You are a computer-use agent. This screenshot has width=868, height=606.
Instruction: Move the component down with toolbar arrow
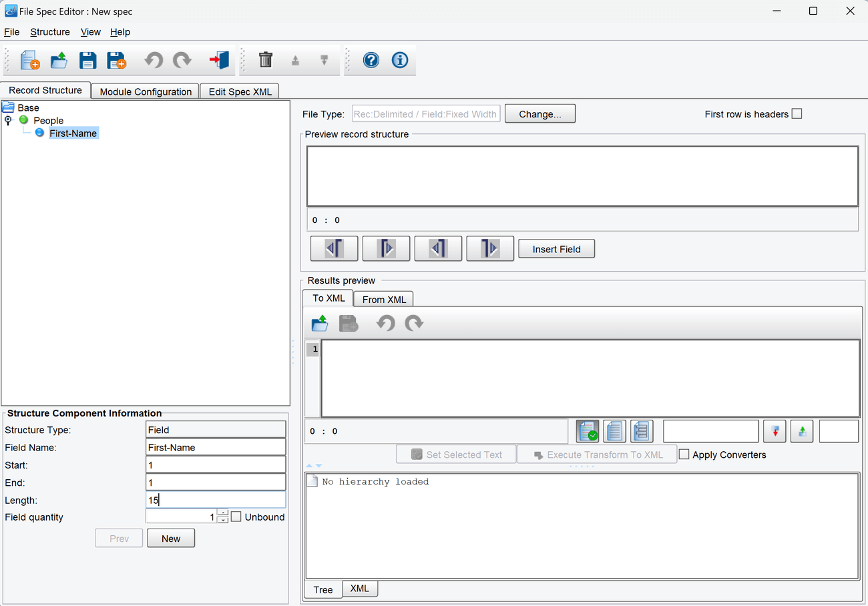pos(324,60)
